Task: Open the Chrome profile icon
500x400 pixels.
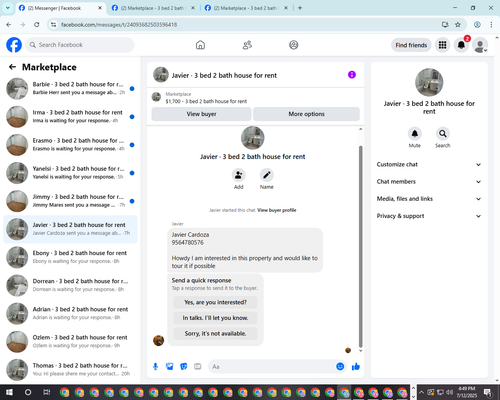Action: tap(477, 24)
